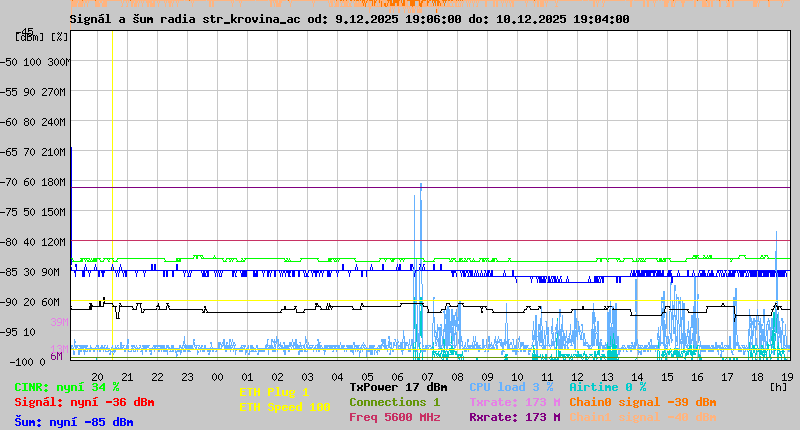Select the 'CINR: nyní 34 %' legend entry
This screenshot has width=800, height=430.
(67, 387)
